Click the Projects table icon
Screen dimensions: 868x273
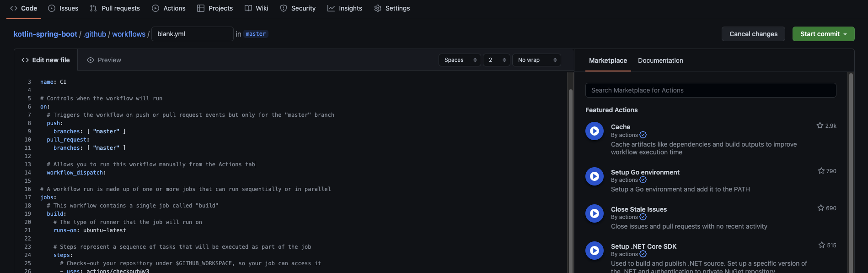201,8
